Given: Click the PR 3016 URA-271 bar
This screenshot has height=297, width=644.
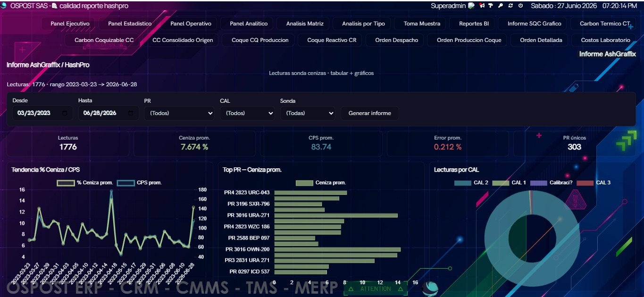Looking at the screenshot, I should point(336,215).
